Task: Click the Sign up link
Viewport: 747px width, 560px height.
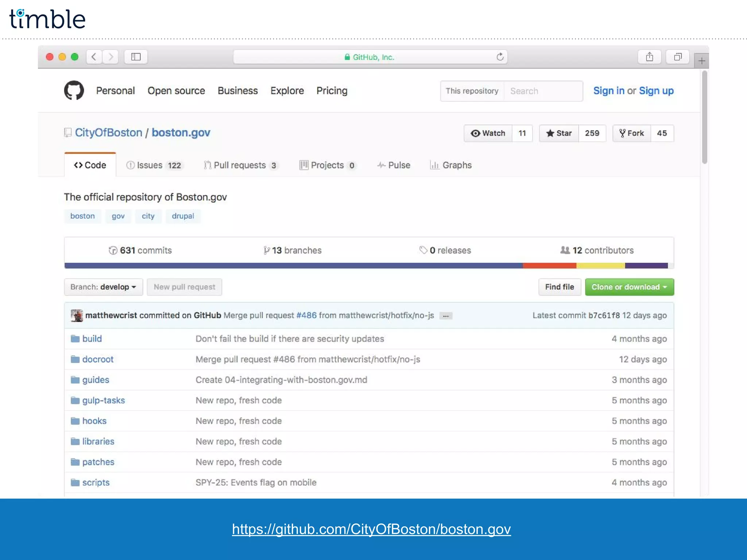Action: [x=656, y=91]
